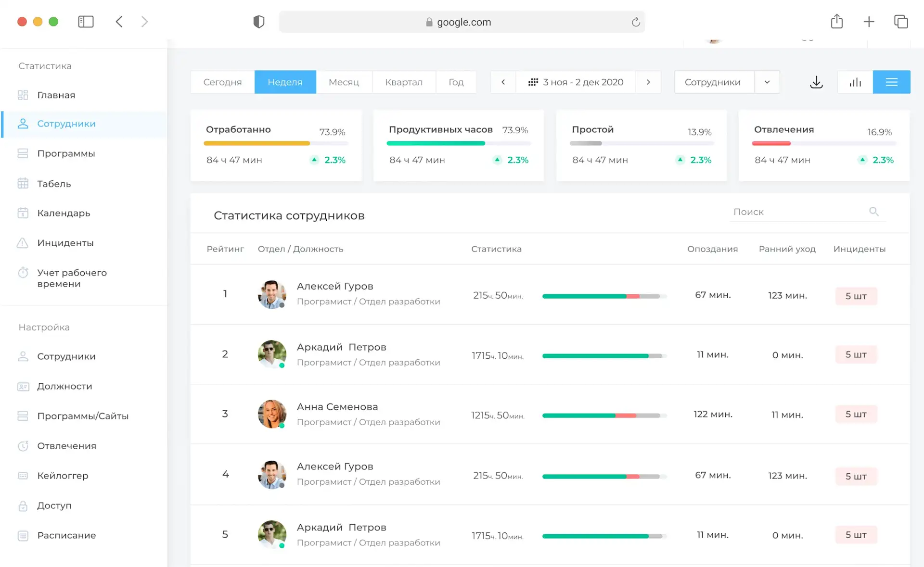The image size is (924, 567).
Task: Open the date range picker
Action: (576, 82)
